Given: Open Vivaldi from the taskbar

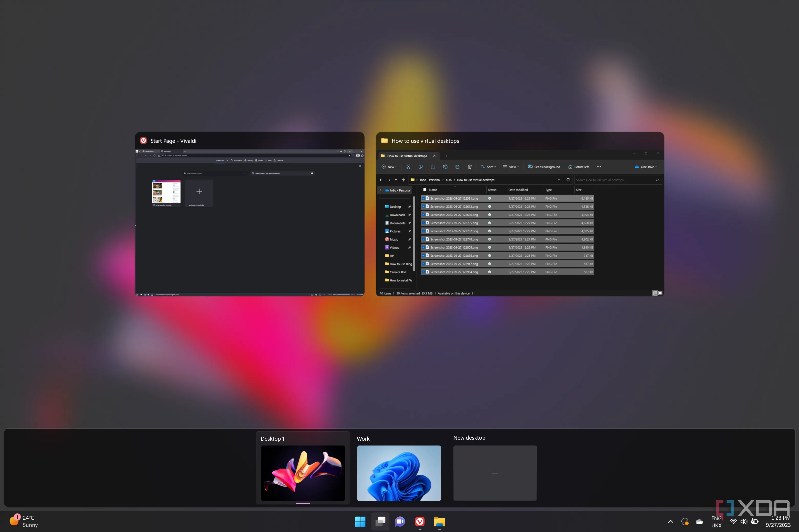Looking at the screenshot, I should point(420,522).
